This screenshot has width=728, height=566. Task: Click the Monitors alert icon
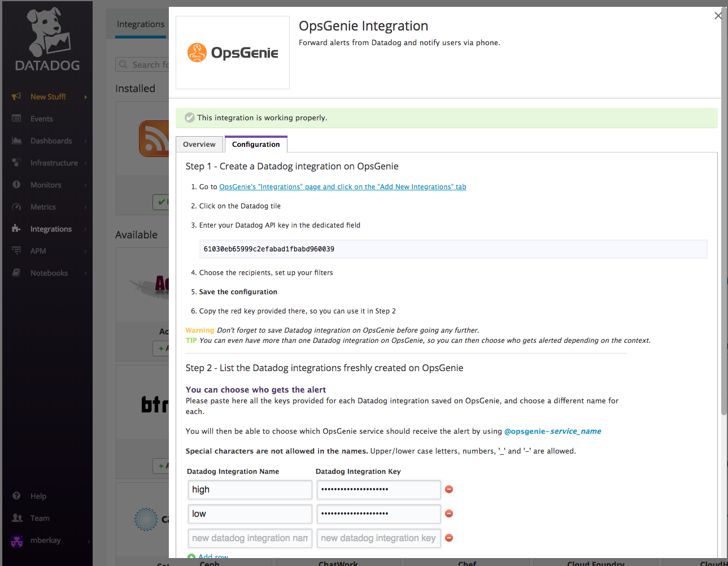click(16, 185)
